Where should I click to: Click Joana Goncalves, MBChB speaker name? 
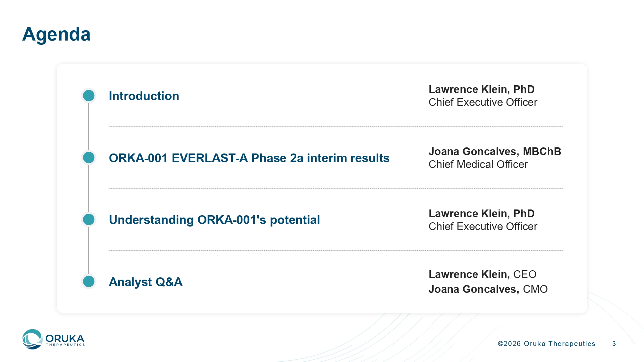[x=495, y=151]
